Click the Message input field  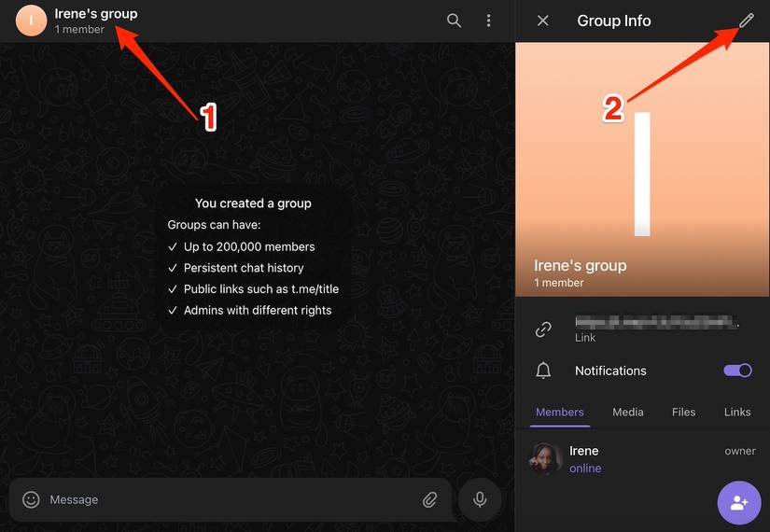tap(224, 499)
